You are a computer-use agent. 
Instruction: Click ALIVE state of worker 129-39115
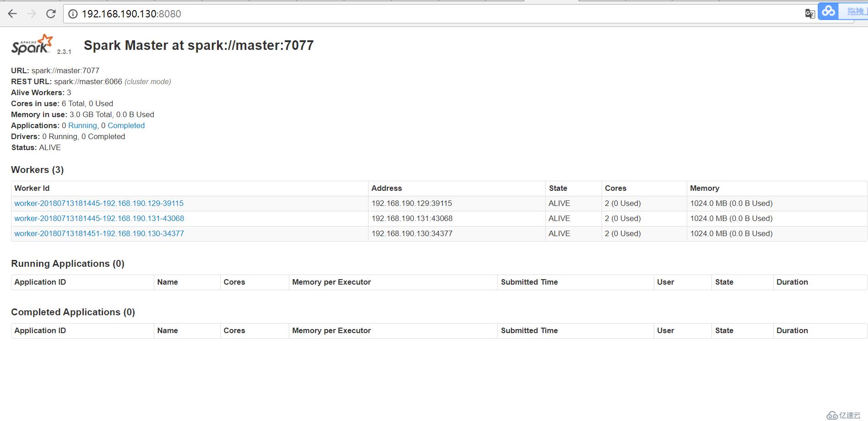pyautogui.click(x=559, y=203)
